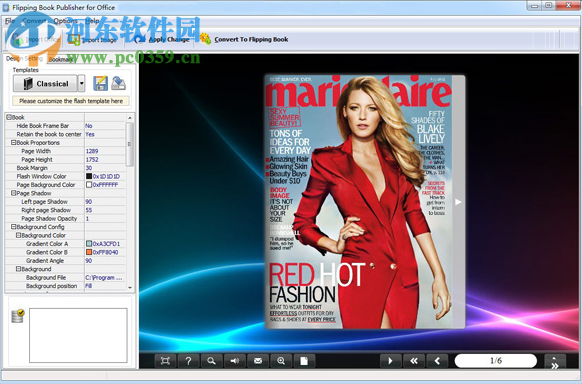Image resolution: width=582 pixels, height=384 pixels.
Task: Click the Import Image toolbar button
Action: (93, 39)
